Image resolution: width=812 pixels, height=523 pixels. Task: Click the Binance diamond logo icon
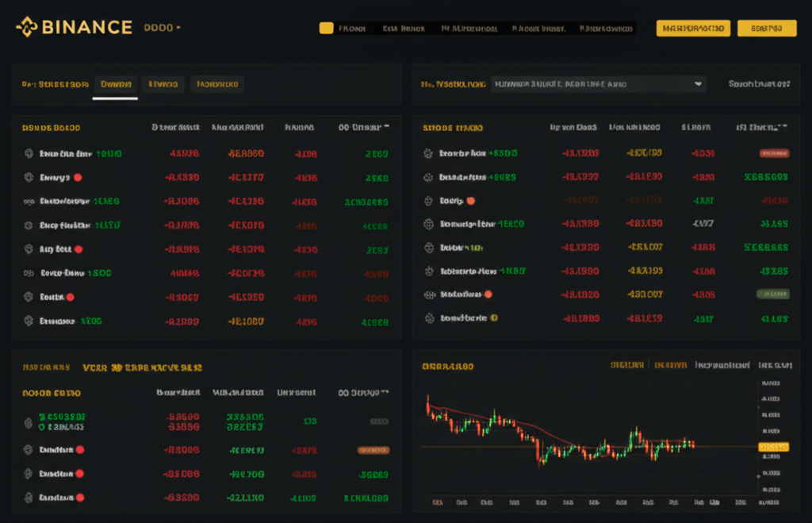pos(27,27)
